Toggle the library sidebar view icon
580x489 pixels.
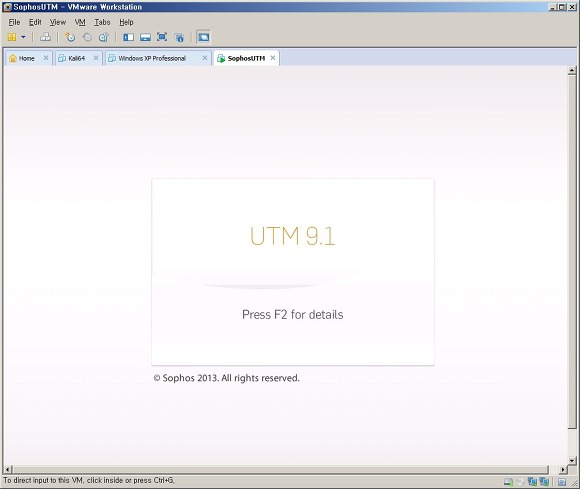click(128, 37)
